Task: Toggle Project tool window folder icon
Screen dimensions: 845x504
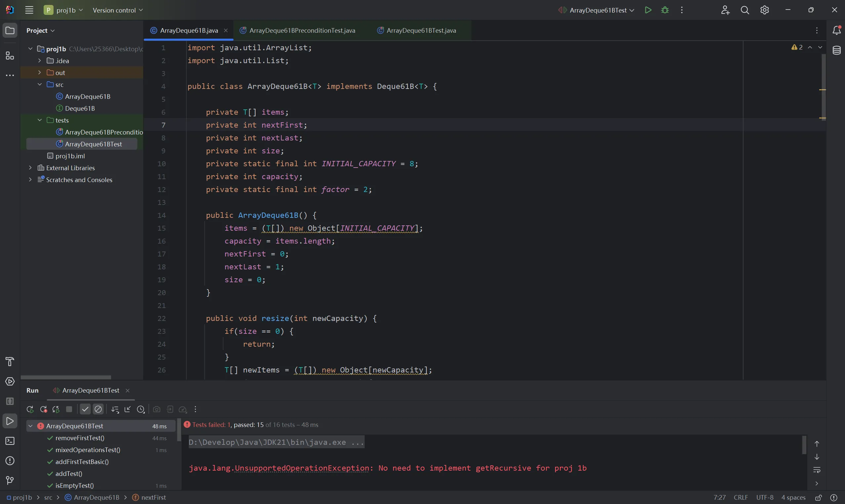Action: click(x=10, y=30)
